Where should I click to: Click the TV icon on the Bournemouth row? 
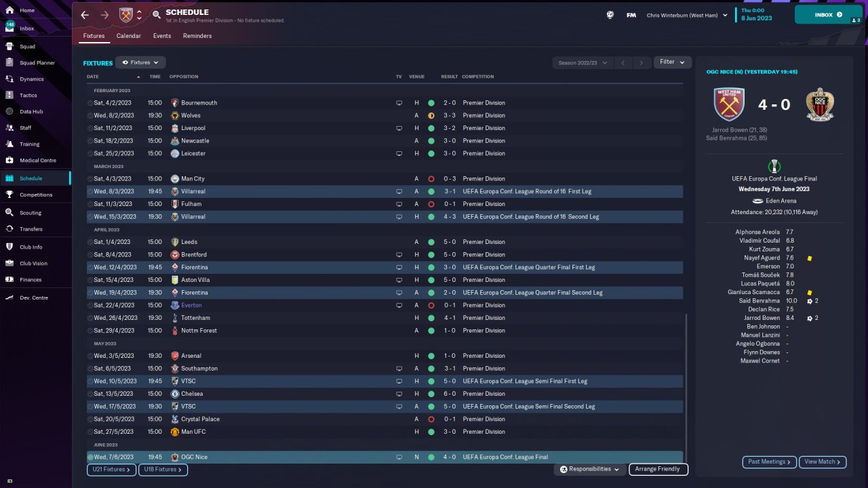click(399, 103)
